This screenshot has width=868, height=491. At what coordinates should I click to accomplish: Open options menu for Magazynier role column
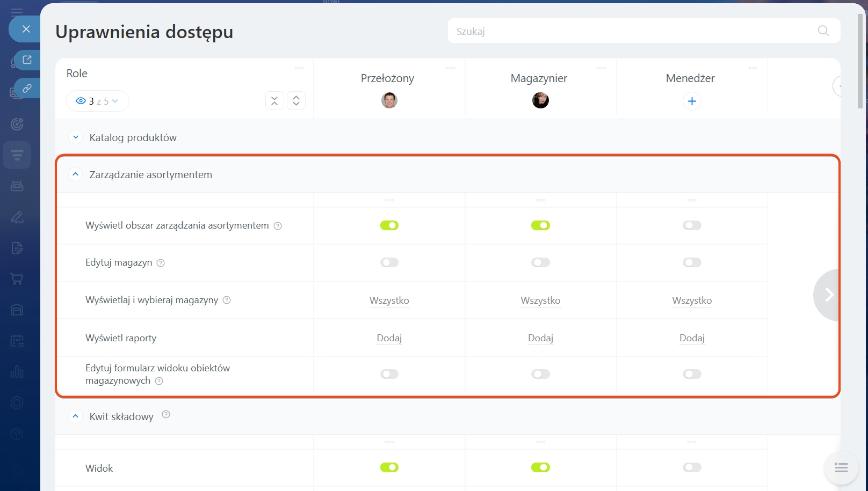(x=602, y=68)
